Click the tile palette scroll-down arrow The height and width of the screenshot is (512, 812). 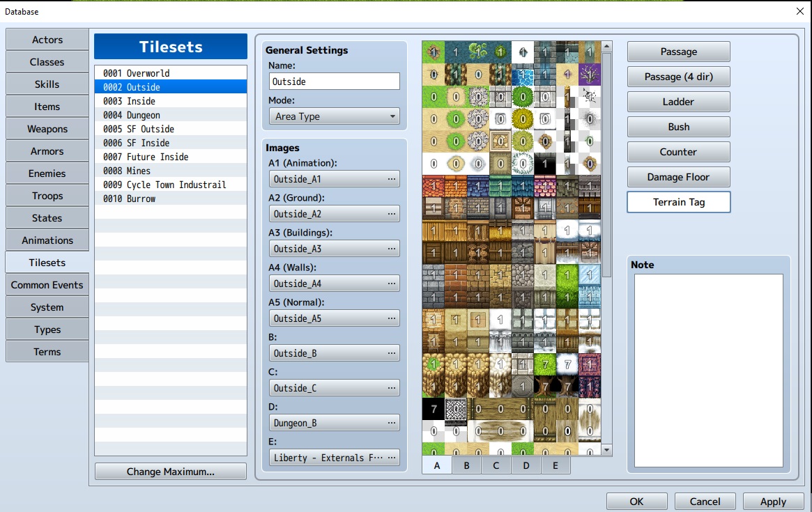tap(606, 450)
